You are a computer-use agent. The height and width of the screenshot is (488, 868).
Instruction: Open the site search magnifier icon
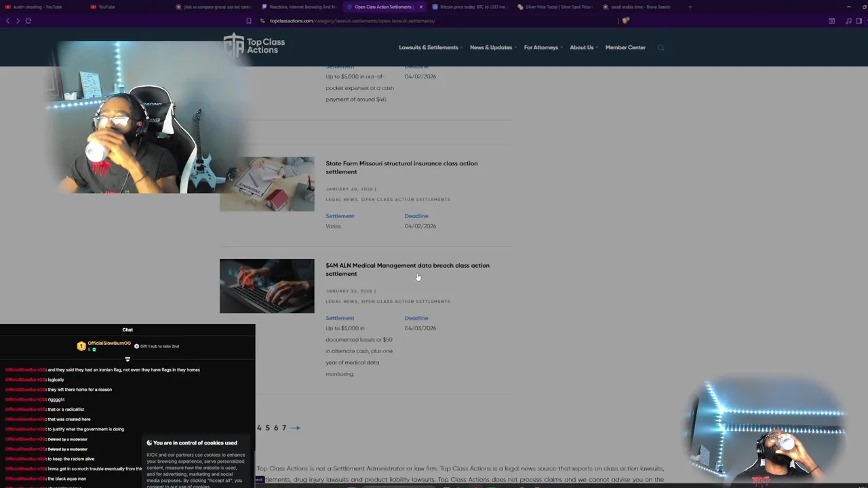pyautogui.click(x=660, y=47)
